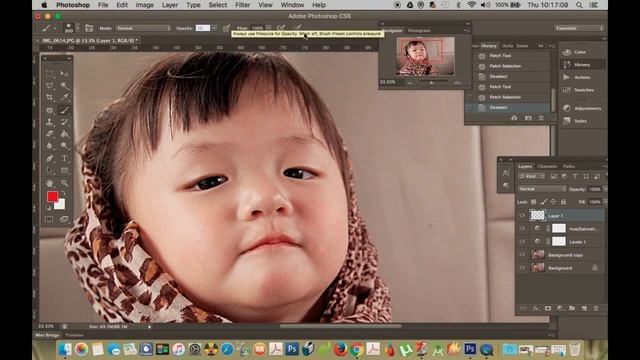This screenshot has width=640, height=360.
Task: Open the brush preset picker arrow
Action: coord(78,28)
